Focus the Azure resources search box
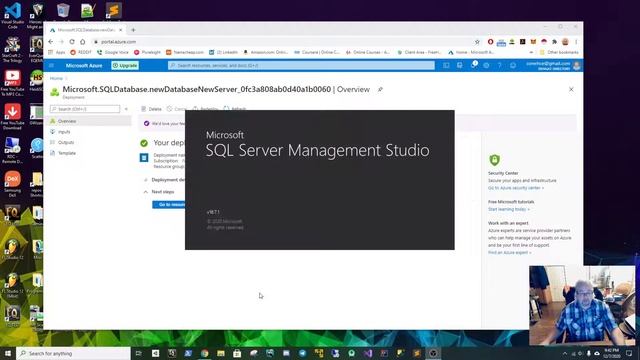The width and height of the screenshot is (640, 360). [x=301, y=65]
